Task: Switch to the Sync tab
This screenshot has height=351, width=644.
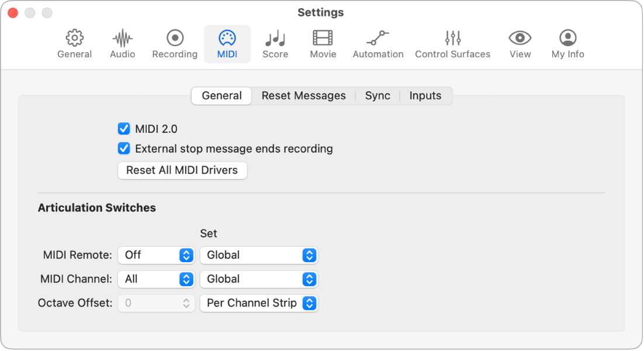Action: click(x=378, y=95)
